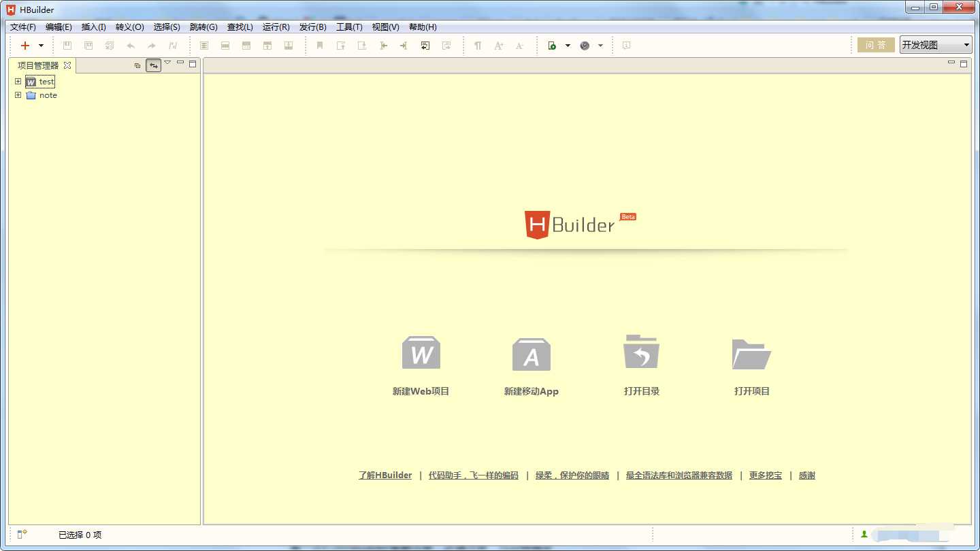Click the Save floppy-disk toolbar icon
Image resolution: width=980 pixels, height=551 pixels.
pyautogui.click(x=67, y=46)
